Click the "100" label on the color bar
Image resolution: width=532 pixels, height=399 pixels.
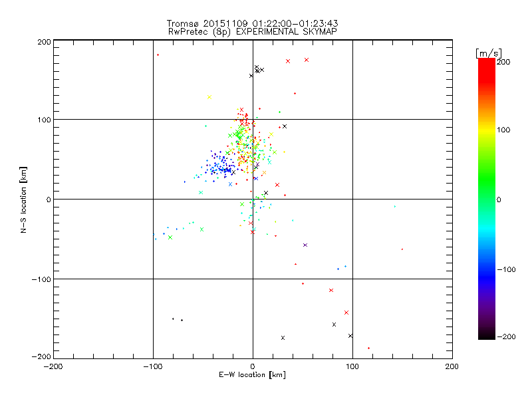pyautogui.click(x=503, y=130)
